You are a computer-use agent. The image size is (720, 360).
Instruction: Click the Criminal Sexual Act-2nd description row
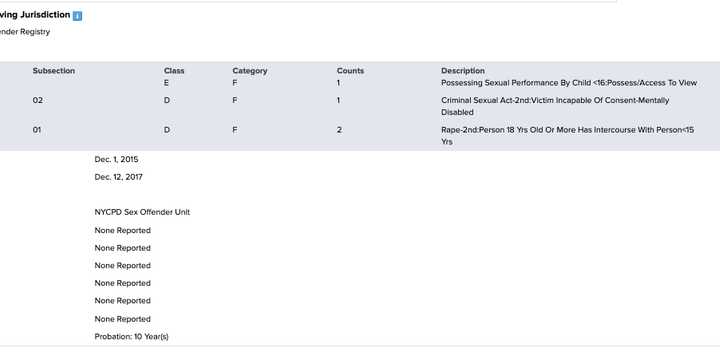point(555,106)
